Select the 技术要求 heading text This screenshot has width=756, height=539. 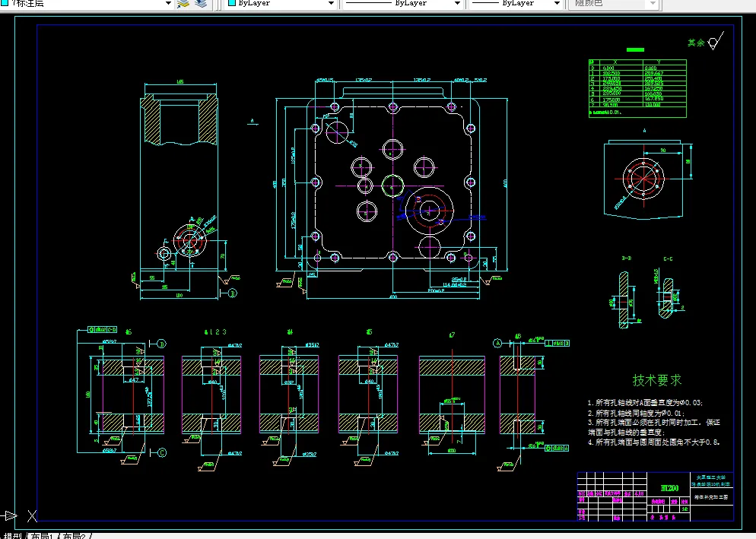(656, 380)
